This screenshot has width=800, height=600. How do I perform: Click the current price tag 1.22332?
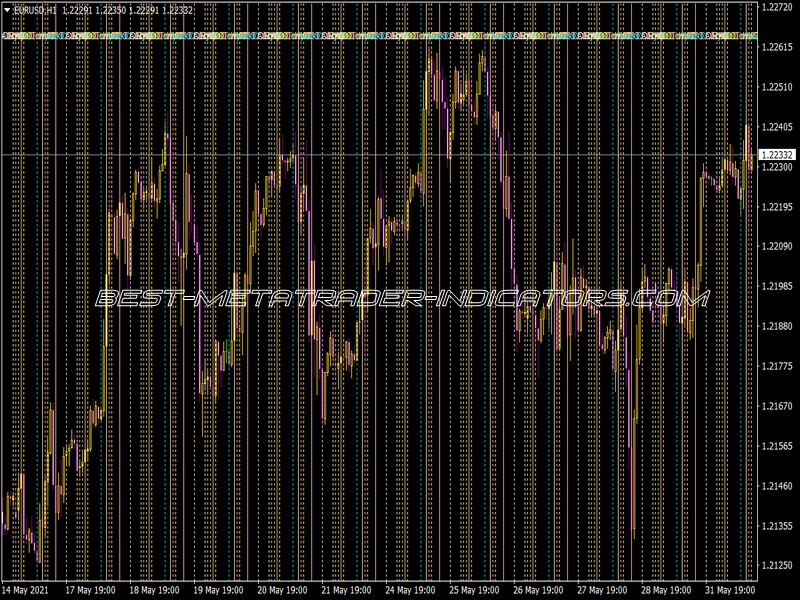(777, 155)
